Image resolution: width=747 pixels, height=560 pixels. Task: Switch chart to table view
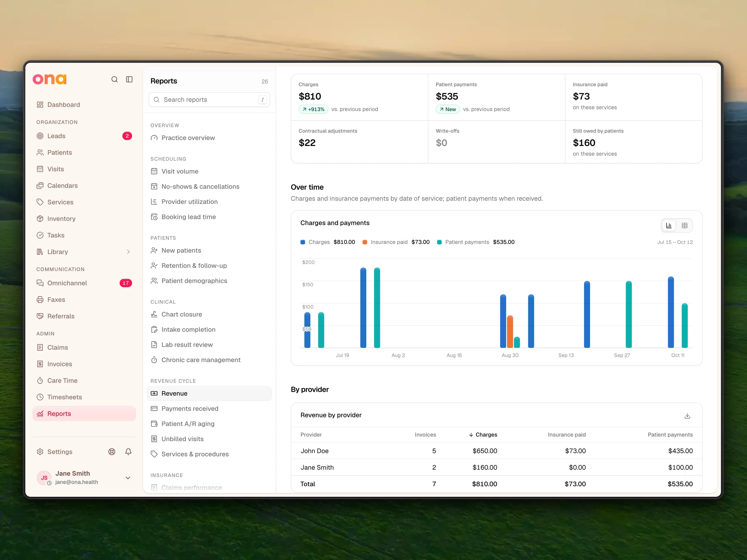pyautogui.click(x=684, y=226)
